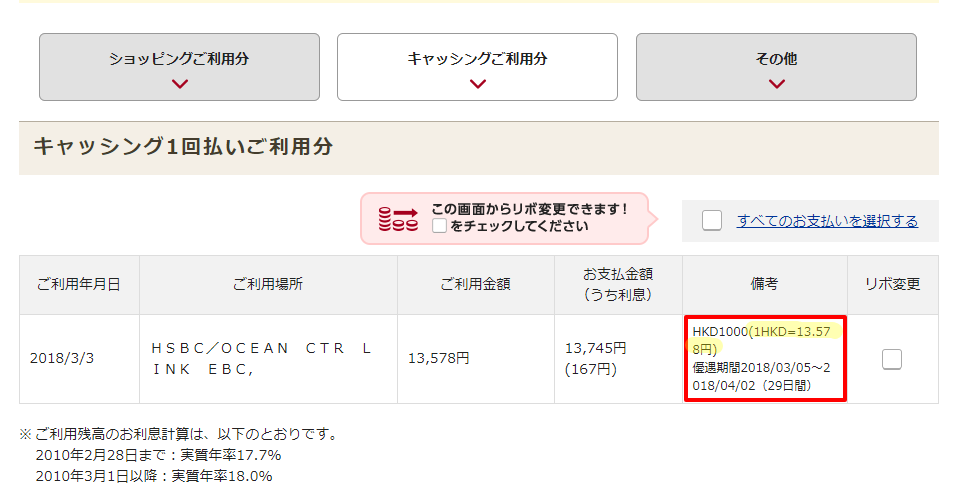Open the その他 tab
The width and height of the screenshot is (961, 503).
click(x=776, y=67)
